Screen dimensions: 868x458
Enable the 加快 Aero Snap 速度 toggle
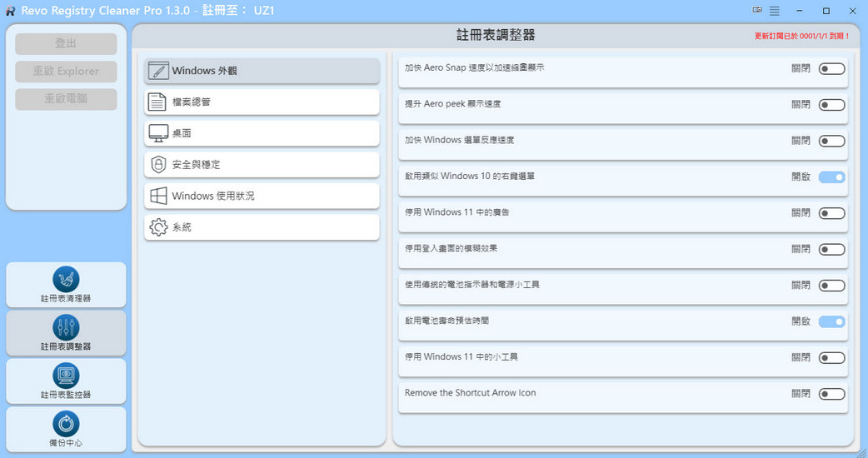(x=831, y=69)
